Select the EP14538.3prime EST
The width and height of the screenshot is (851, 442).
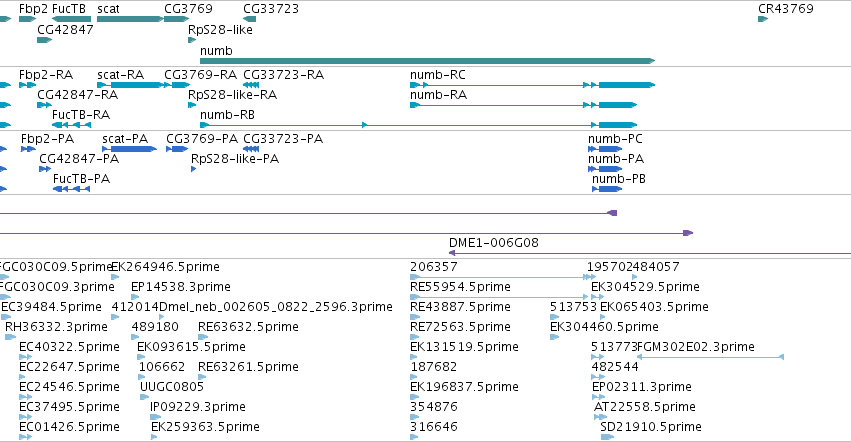pos(135,297)
